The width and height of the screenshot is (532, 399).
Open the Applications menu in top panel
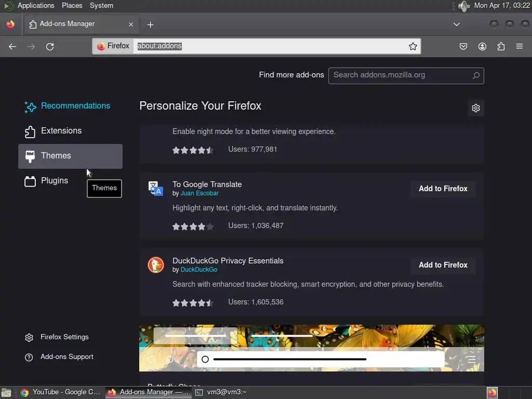36,5
